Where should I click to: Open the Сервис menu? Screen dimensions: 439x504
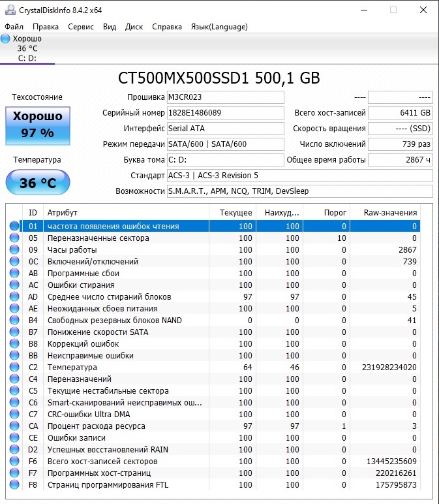coord(81,27)
